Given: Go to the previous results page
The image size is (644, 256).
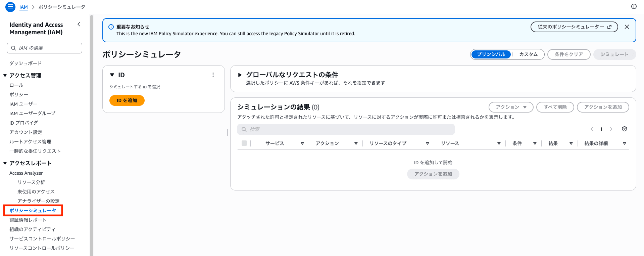Looking at the screenshot, I should coord(592,129).
